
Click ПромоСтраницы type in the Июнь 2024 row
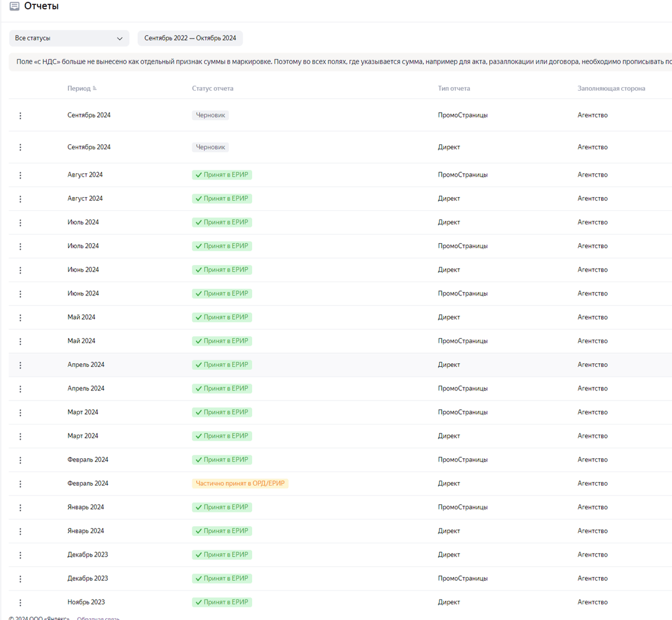[x=463, y=294]
